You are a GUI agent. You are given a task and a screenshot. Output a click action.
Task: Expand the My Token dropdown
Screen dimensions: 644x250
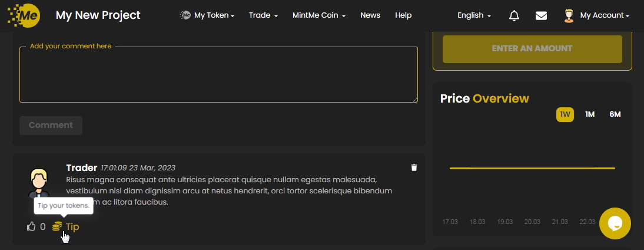click(x=207, y=15)
